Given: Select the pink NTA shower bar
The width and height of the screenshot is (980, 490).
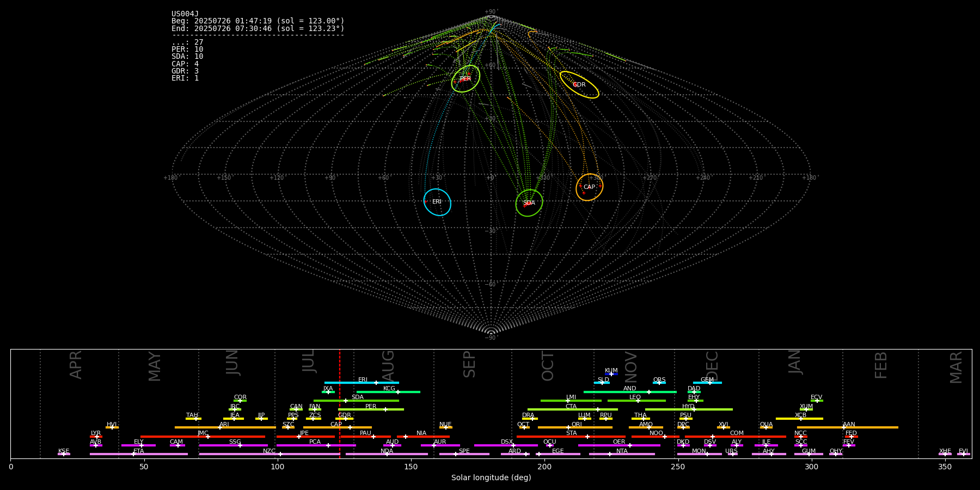Looking at the screenshot, I should [x=622, y=454].
